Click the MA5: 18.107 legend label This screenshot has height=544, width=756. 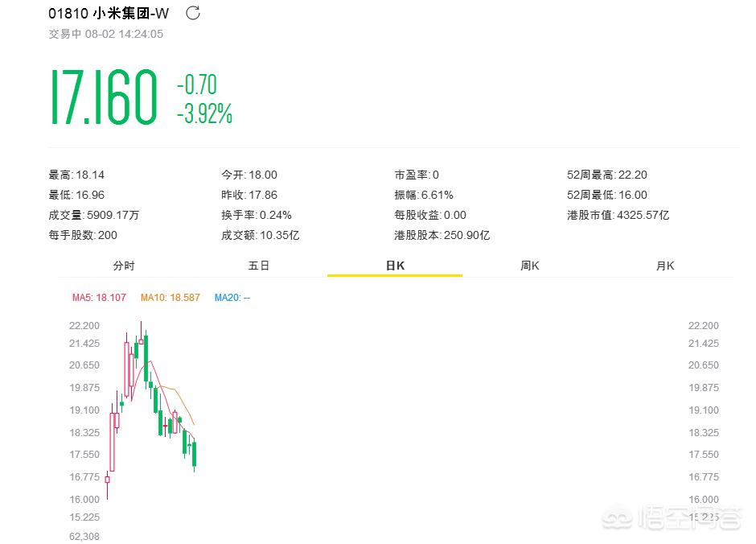pyautogui.click(x=99, y=298)
